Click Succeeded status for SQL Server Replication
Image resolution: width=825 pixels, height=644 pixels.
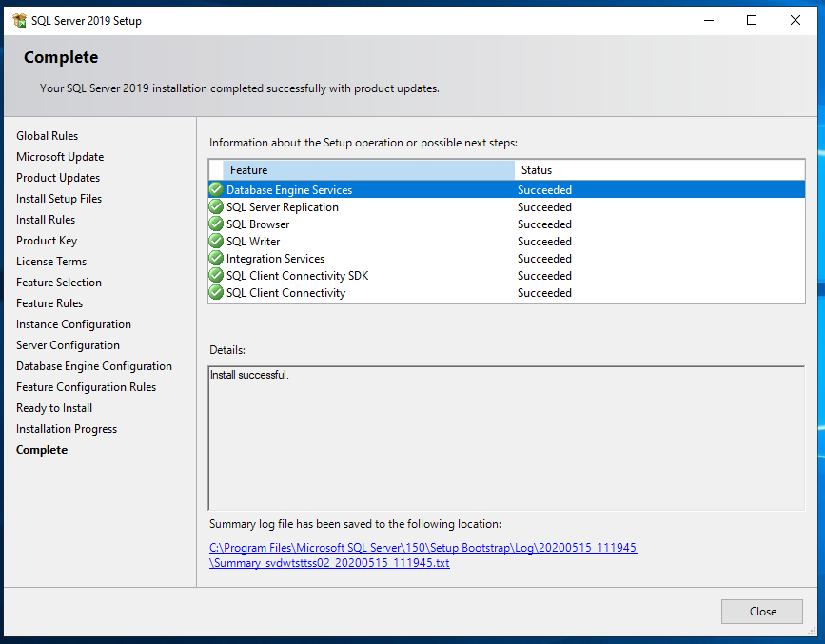pyautogui.click(x=544, y=206)
